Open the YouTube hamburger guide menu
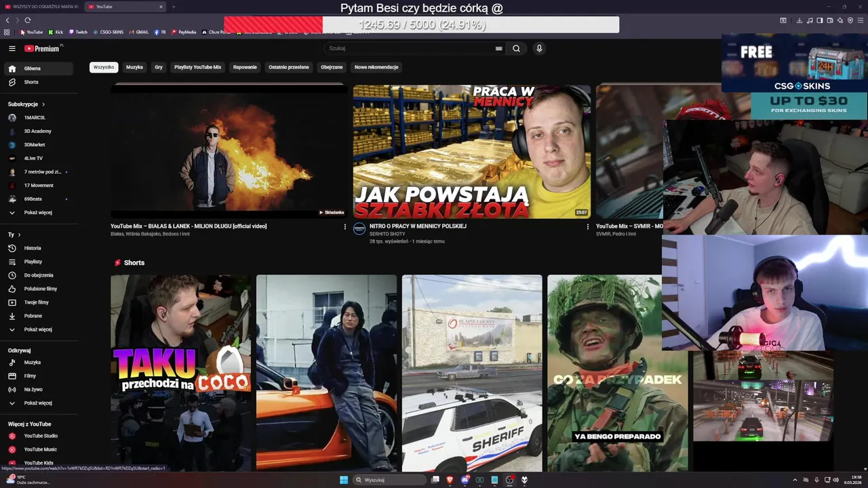Image resolution: width=868 pixels, height=488 pixels. [x=12, y=48]
